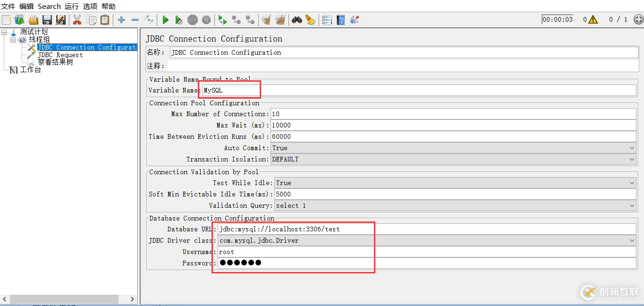This screenshot has height=306, width=644.
Task: Expand all nodes with plus icon
Action: click(x=121, y=20)
